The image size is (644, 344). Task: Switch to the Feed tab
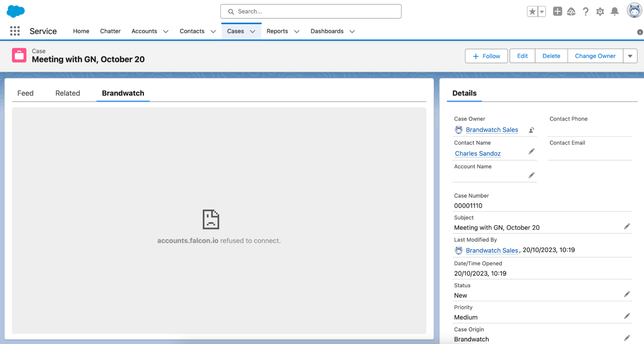[25, 93]
